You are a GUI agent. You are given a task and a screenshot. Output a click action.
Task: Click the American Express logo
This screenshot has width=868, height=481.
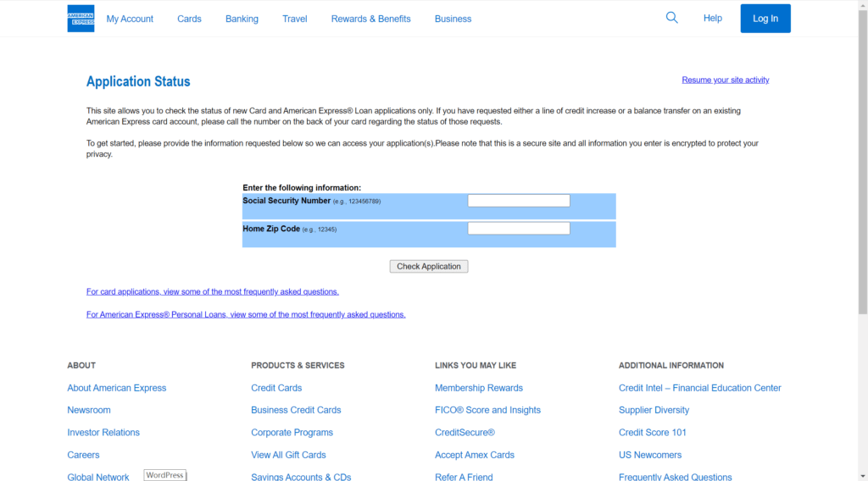[81, 19]
